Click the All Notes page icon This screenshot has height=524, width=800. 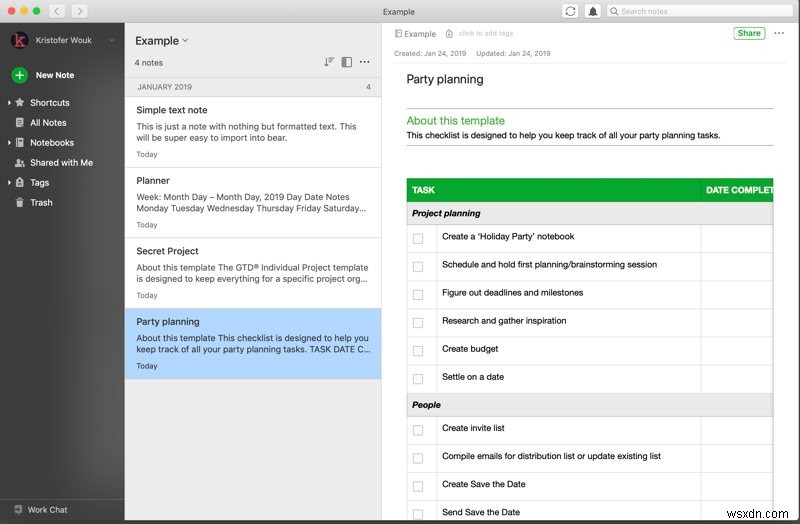(x=20, y=122)
